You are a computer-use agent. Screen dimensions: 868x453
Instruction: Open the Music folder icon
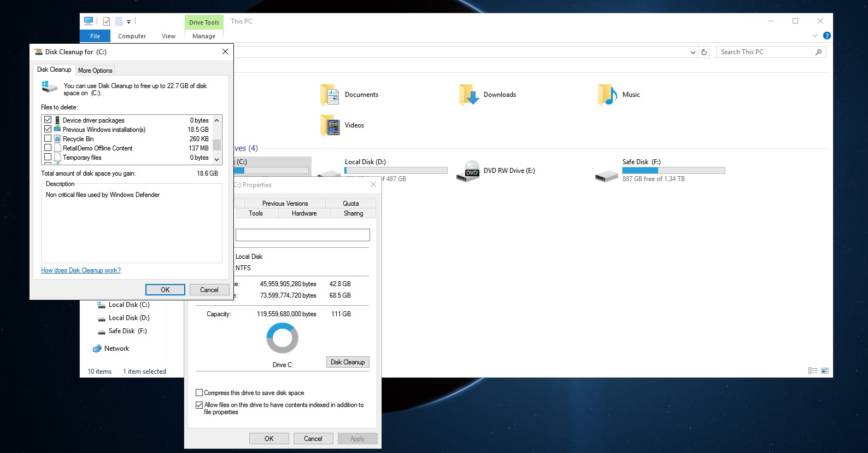608,95
